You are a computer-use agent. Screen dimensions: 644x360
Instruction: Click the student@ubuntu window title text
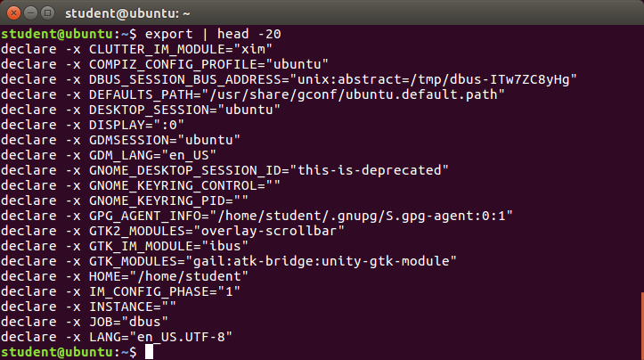click(127, 13)
